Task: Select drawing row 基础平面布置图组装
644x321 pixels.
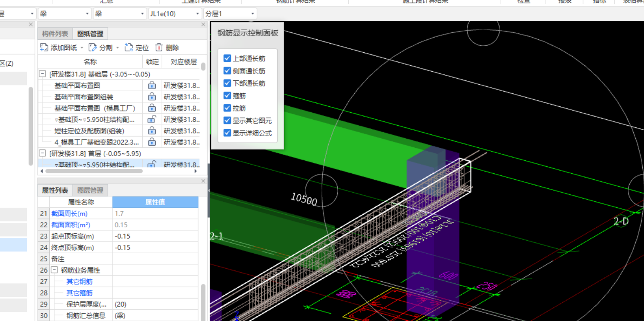Action: [x=84, y=97]
